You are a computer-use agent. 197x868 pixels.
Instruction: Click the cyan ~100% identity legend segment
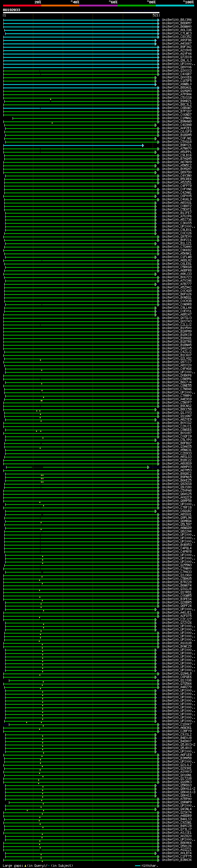[175, 6]
